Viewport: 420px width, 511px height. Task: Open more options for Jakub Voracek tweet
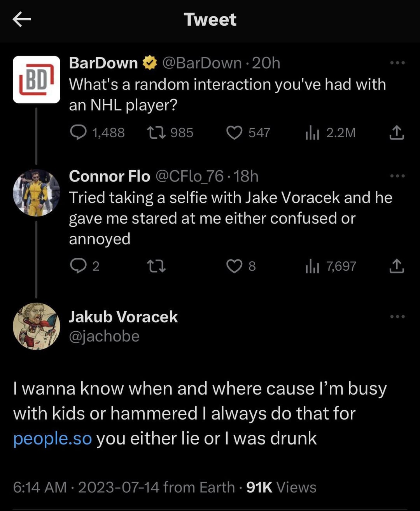[x=397, y=317]
